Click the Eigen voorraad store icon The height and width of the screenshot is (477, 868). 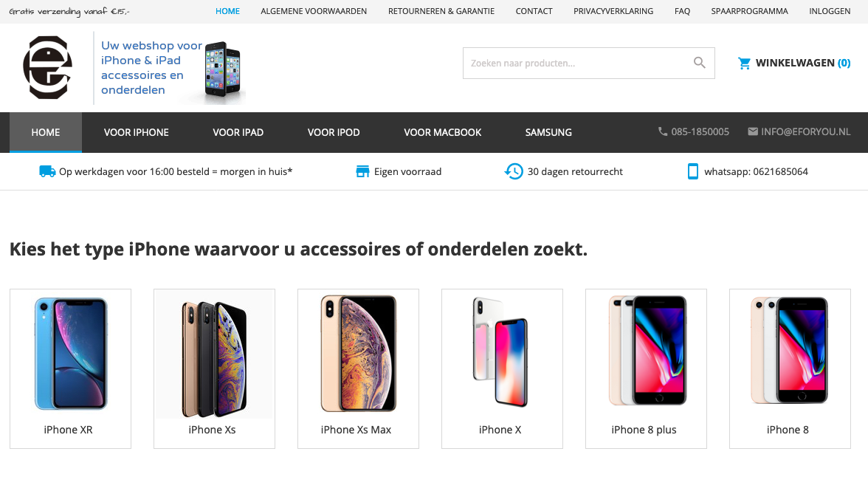tap(362, 171)
